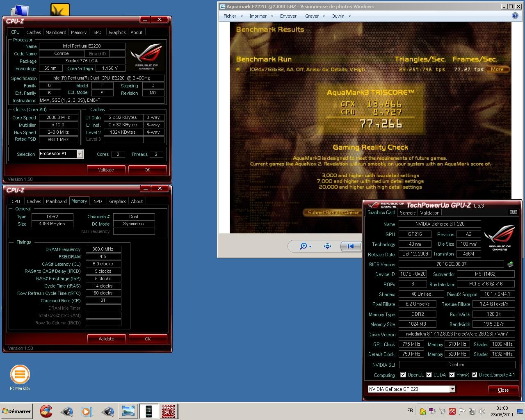The width and height of the screenshot is (525, 420).
Task: Open Graver menu dropdown
Action: coord(315,16)
